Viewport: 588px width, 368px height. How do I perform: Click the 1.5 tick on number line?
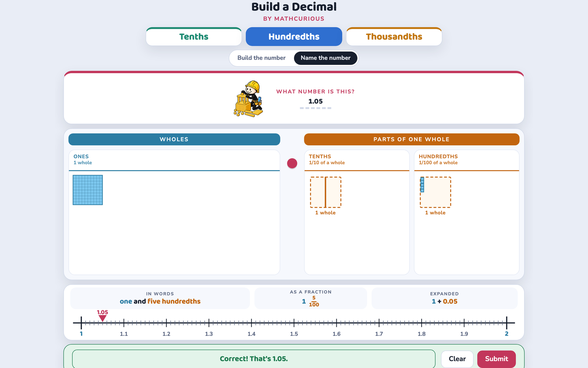[294, 323]
